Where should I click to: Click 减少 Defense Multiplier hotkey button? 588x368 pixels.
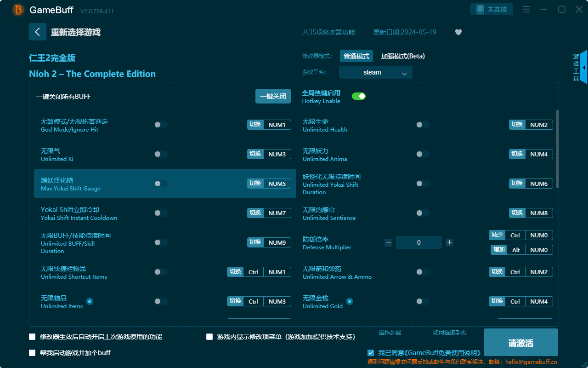pyautogui.click(x=497, y=235)
